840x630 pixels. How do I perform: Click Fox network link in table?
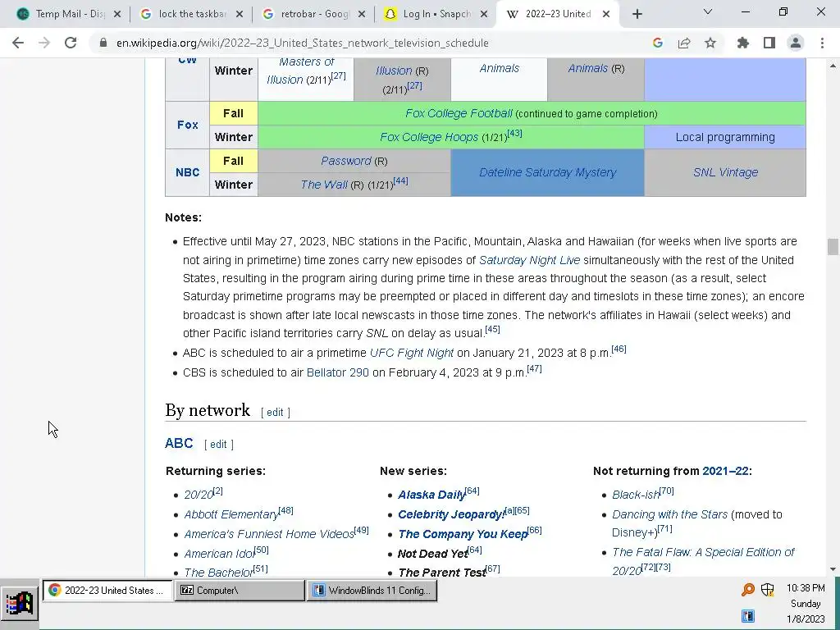click(x=188, y=125)
